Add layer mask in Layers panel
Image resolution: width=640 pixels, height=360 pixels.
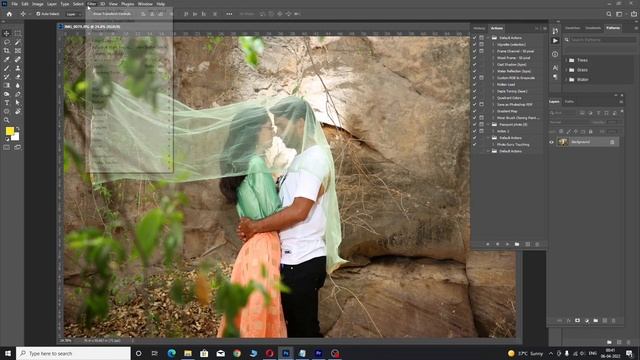point(578,321)
